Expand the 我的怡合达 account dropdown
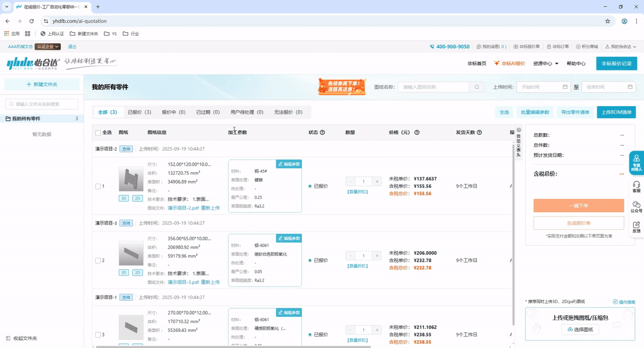The height and width of the screenshot is (348, 644). point(621,47)
